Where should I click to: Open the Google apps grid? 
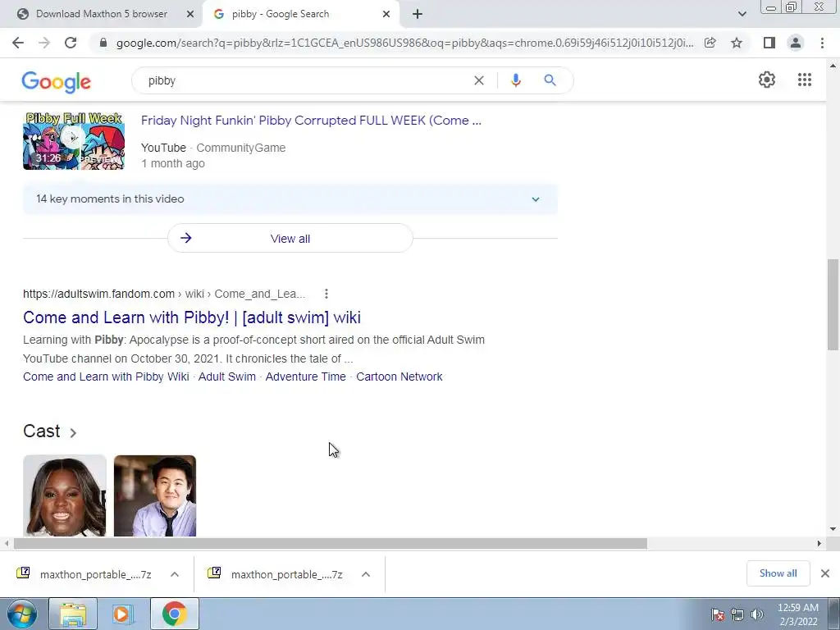pyautogui.click(x=804, y=80)
